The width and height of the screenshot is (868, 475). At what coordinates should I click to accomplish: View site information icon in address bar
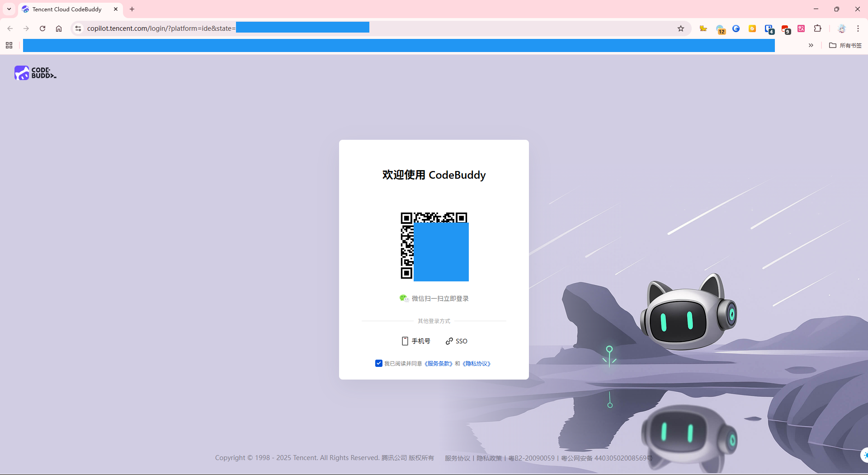[x=78, y=28]
